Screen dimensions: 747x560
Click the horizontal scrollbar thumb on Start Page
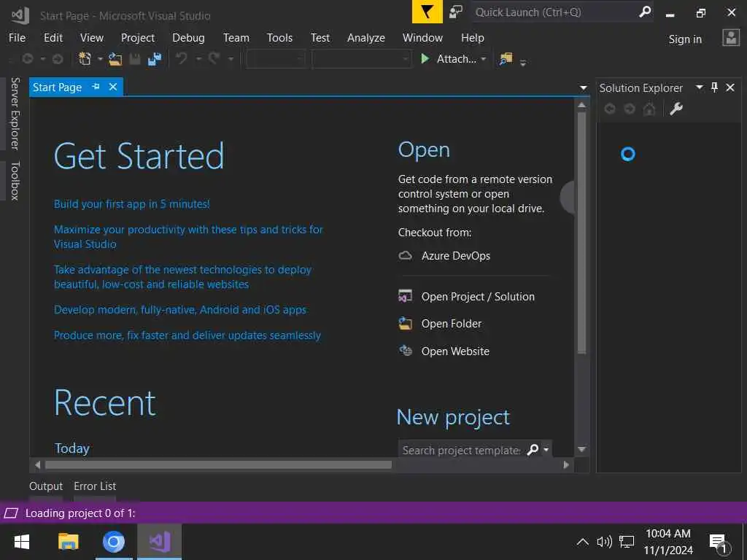coord(218,464)
